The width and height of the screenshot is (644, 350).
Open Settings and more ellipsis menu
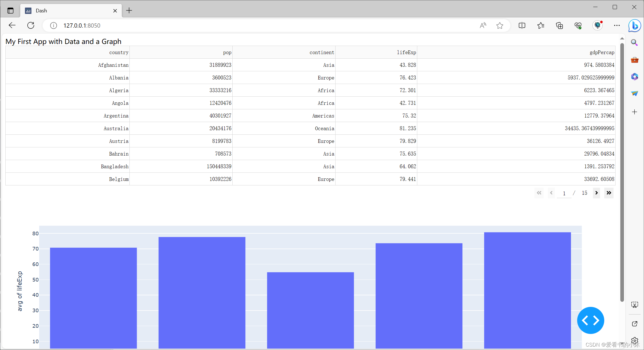click(x=617, y=26)
